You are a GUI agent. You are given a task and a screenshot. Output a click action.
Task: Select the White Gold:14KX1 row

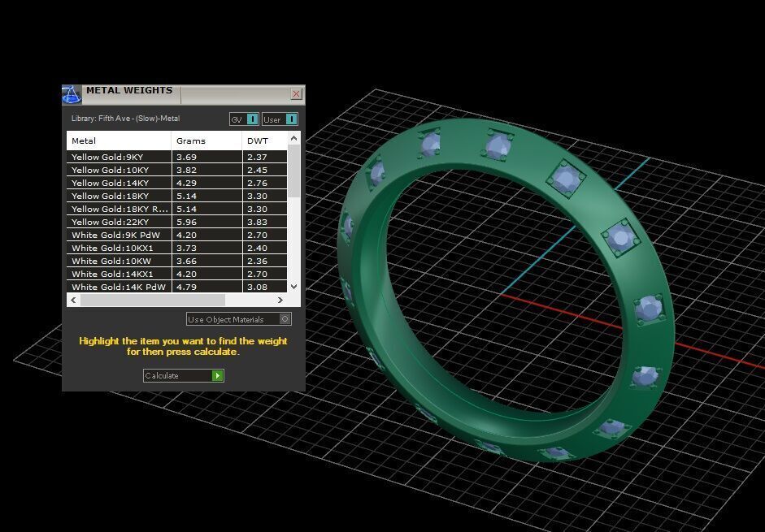pyautogui.click(x=176, y=274)
